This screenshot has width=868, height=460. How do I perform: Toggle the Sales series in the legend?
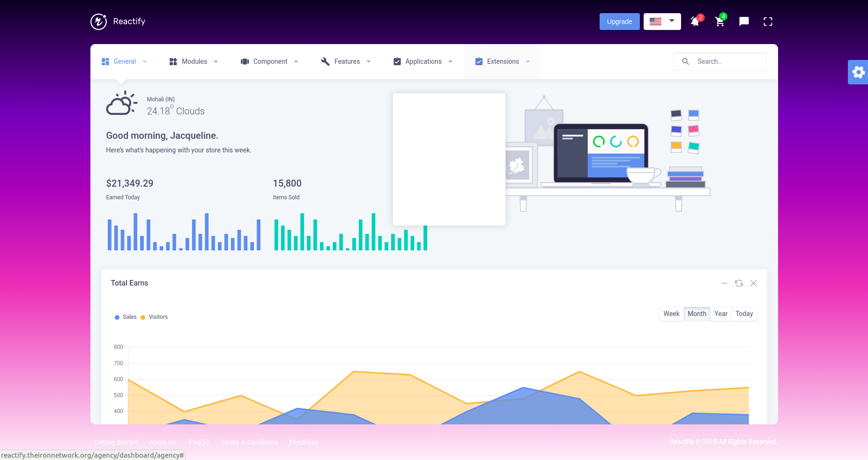point(126,317)
